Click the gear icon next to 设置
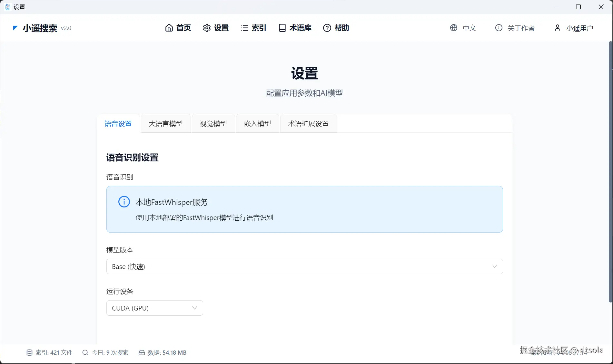Screen dimensions: 613x364 click(x=207, y=28)
